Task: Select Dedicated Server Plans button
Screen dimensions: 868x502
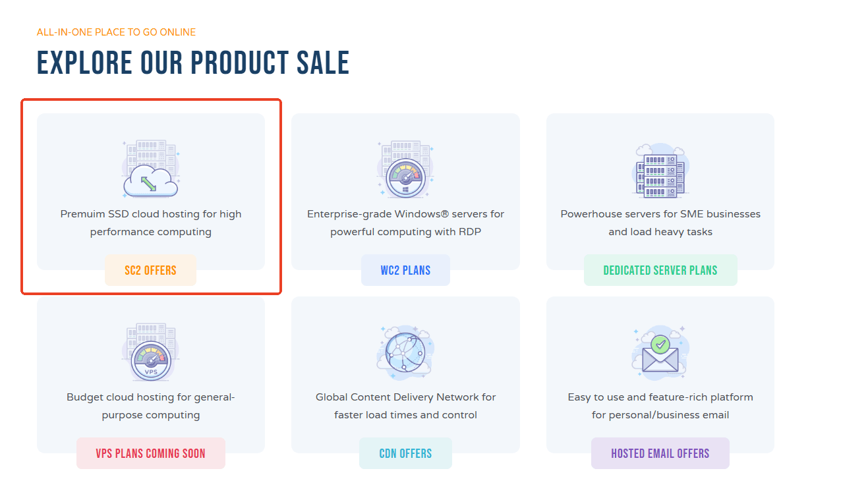Action: tap(660, 270)
